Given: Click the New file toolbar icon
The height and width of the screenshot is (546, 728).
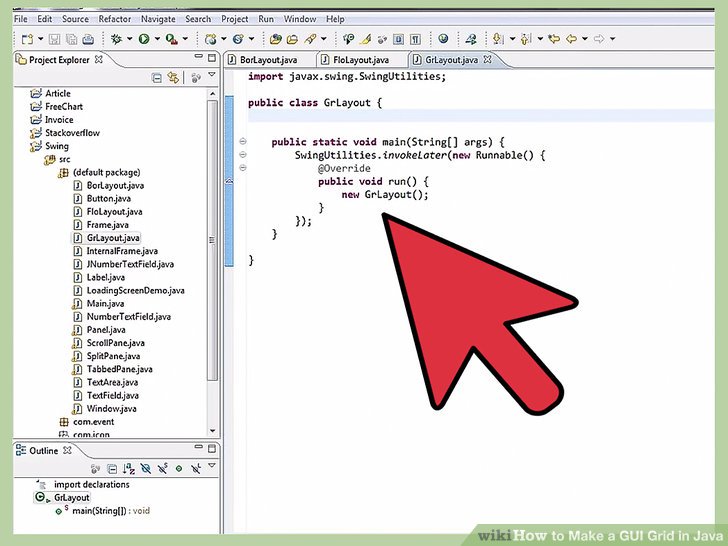Looking at the screenshot, I should click(x=27, y=39).
